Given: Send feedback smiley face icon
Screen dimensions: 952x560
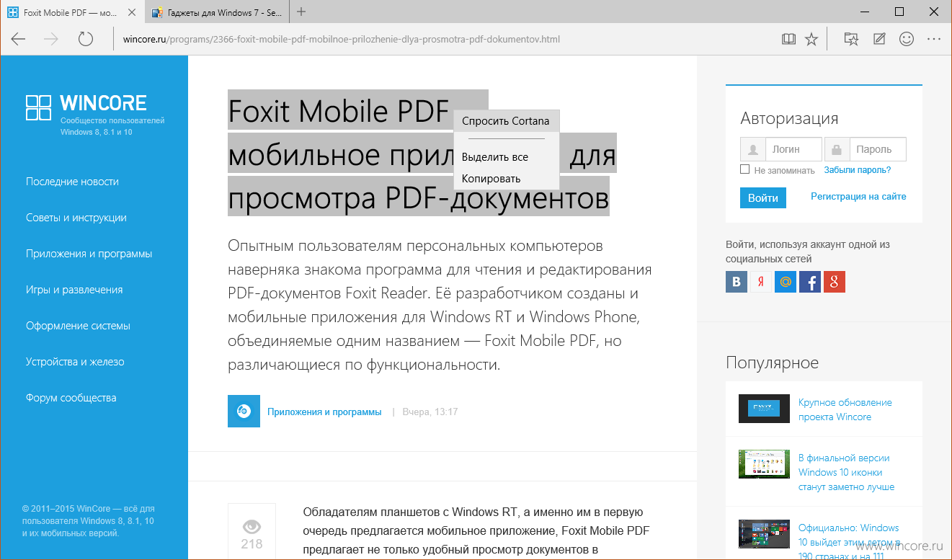Looking at the screenshot, I should (907, 39).
